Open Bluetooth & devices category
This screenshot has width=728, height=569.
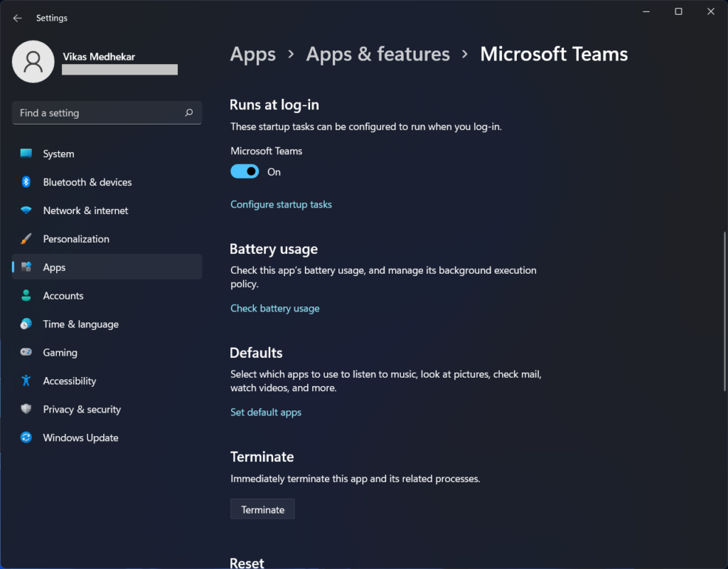(x=107, y=182)
